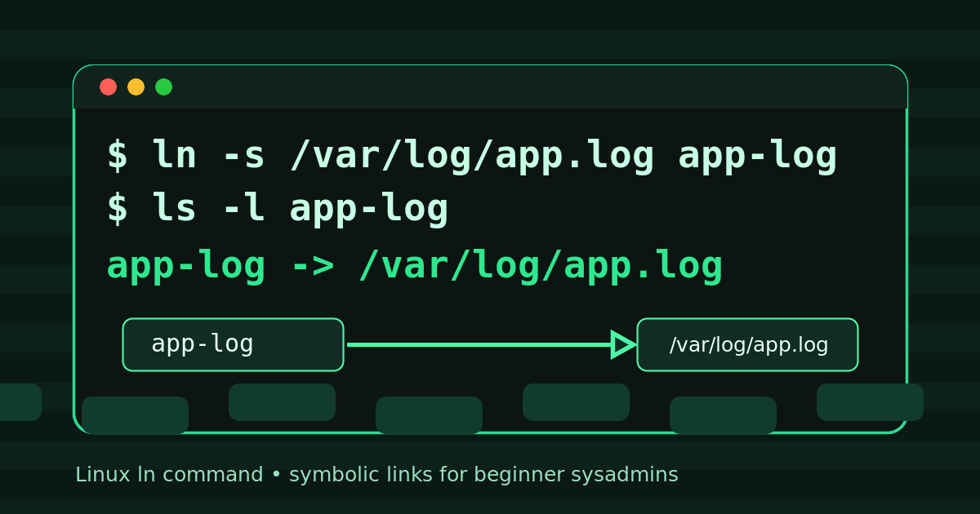Click the caption 'Linux ln command • symbolic links'
Viewport: 980px width, 514px height.
(x=376, y=474)
